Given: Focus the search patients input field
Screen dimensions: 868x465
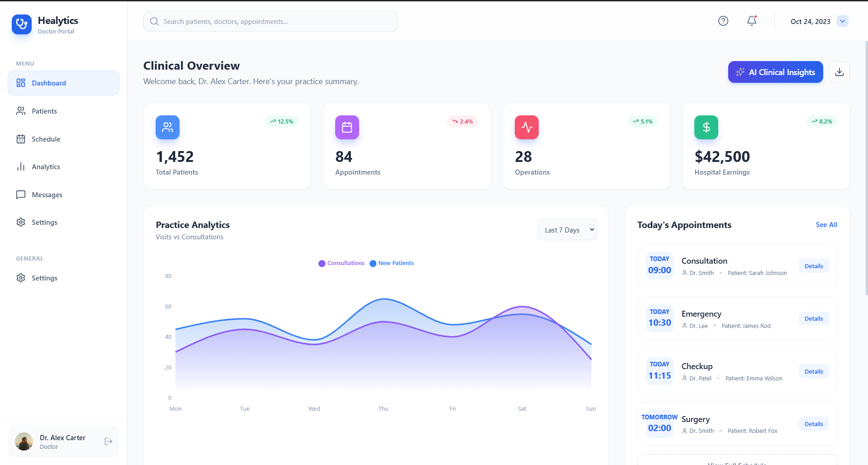Looking at the screenshot, I should (x=270, y=21).
